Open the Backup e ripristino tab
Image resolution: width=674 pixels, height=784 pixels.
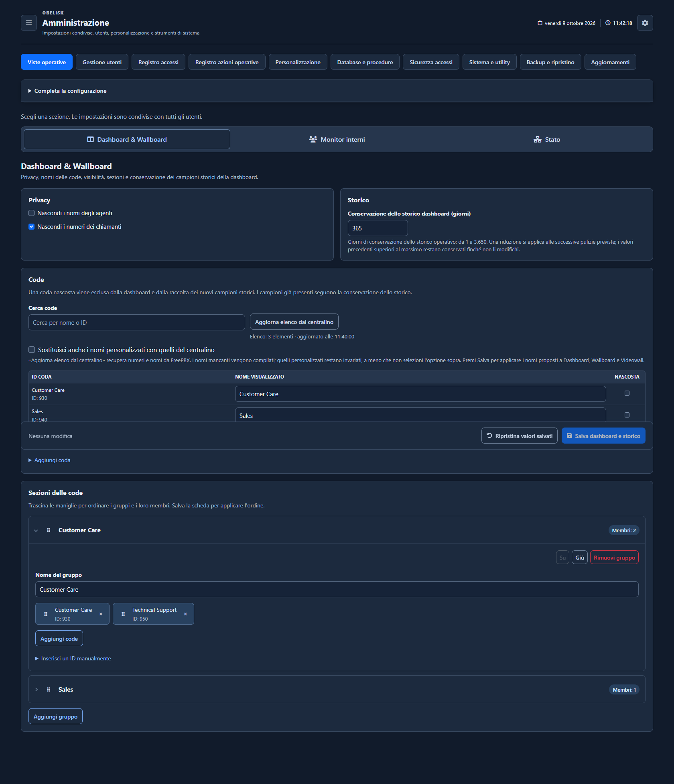coord(550,62)
